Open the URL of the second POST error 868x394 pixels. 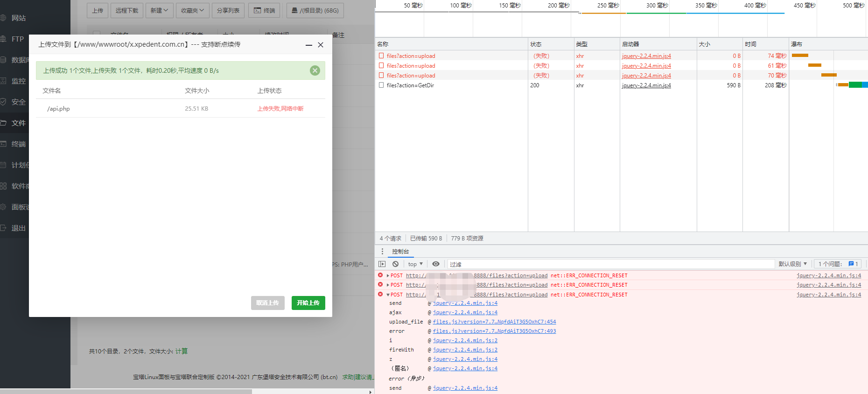point(476,285)
